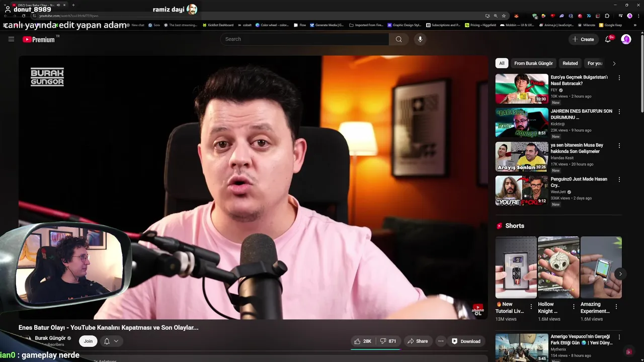Viewport: 644px width, 362px height.
Task: Like the video with 28K likes
Action: pyautogui.click(x=363, y=341)
